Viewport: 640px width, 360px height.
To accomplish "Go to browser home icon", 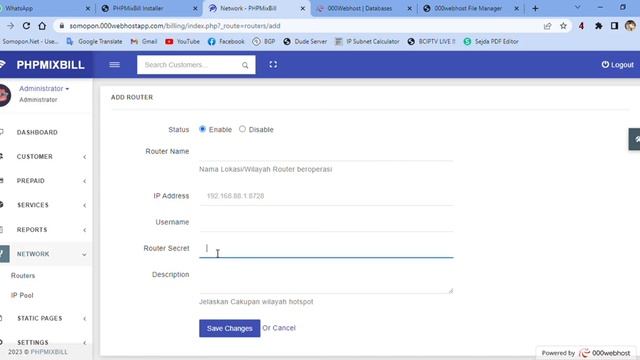I will pos(42,26).
